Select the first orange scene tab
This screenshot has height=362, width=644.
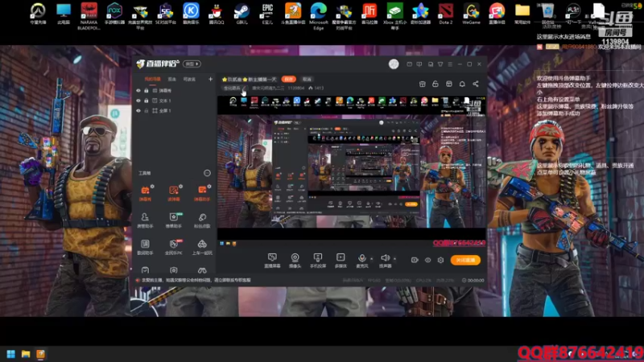[152, 79]
